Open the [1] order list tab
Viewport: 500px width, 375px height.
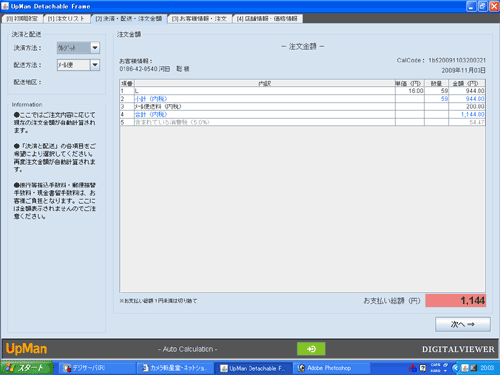66,19
